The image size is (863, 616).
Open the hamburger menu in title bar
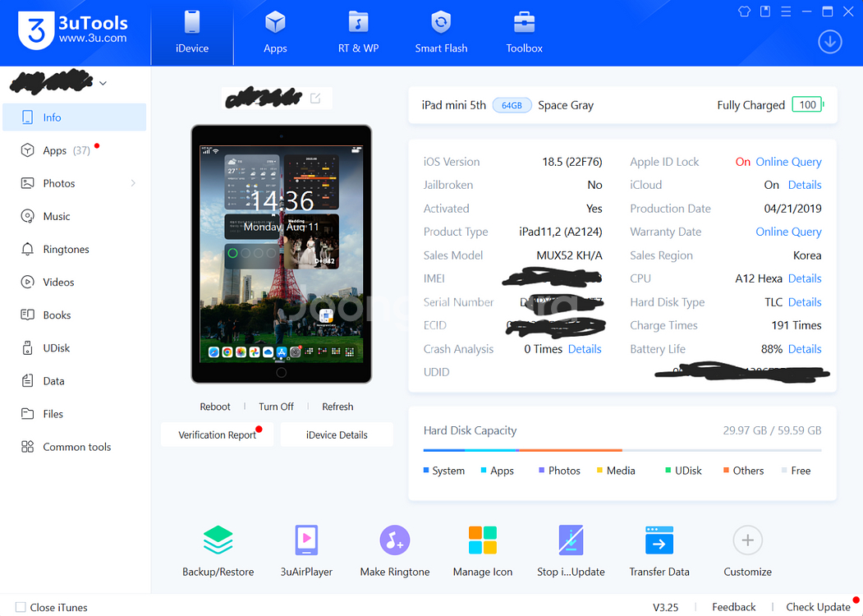tap(786, 11)
